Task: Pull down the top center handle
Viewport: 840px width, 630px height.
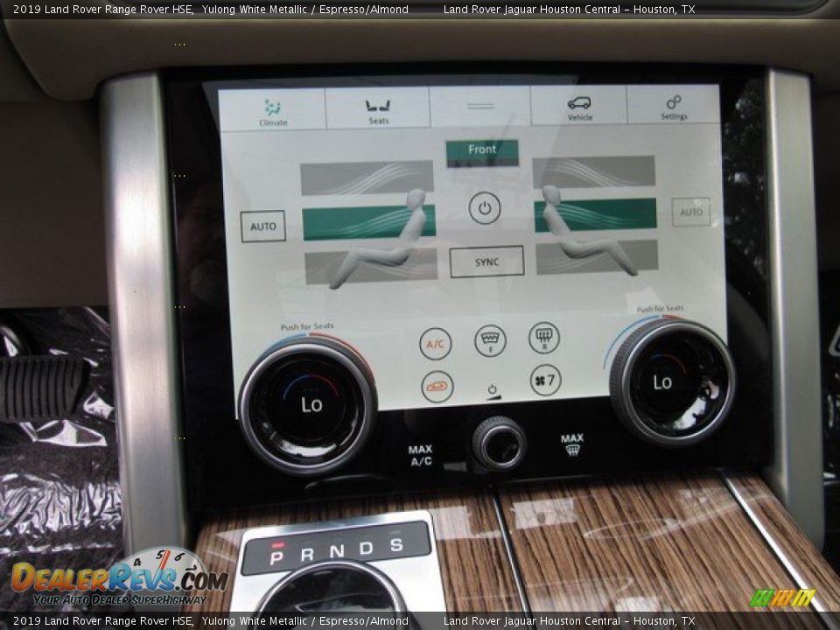Action: 479,106
